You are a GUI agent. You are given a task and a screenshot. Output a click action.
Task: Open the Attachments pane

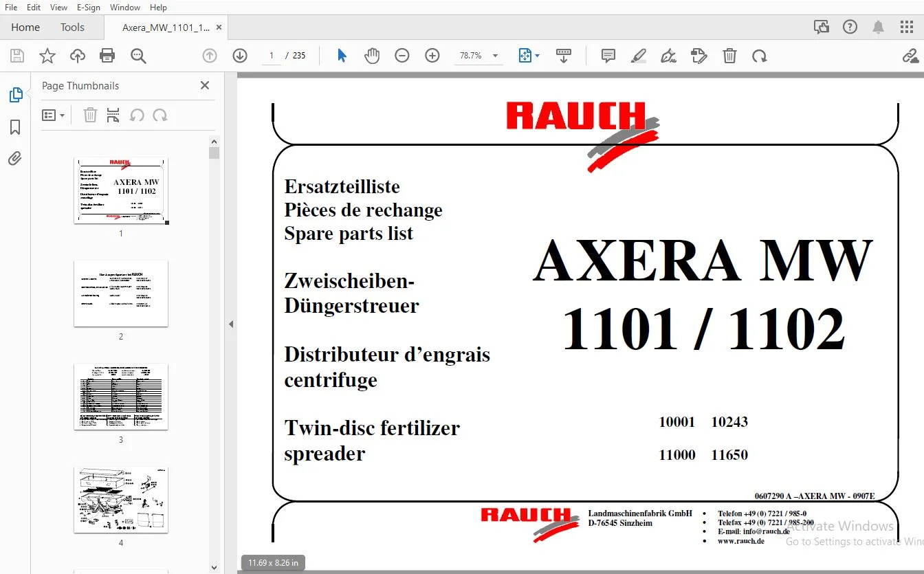pyautogui.click(x=15, y=159)
